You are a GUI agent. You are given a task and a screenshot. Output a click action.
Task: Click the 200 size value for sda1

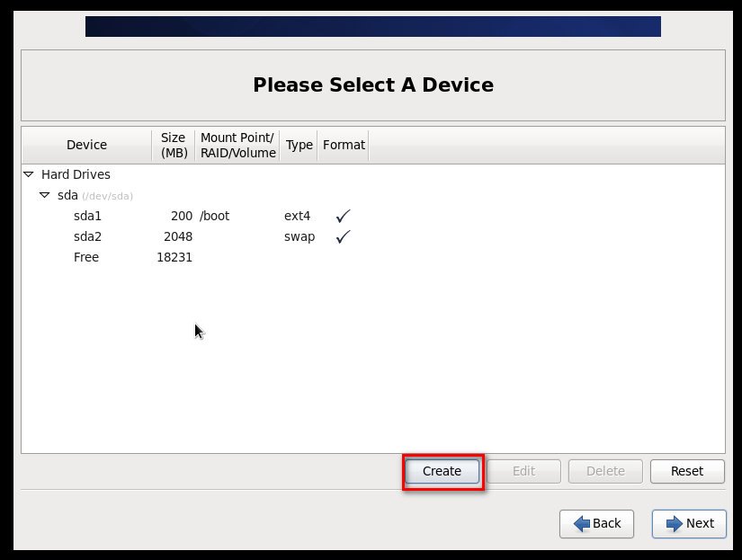(182, 216)
